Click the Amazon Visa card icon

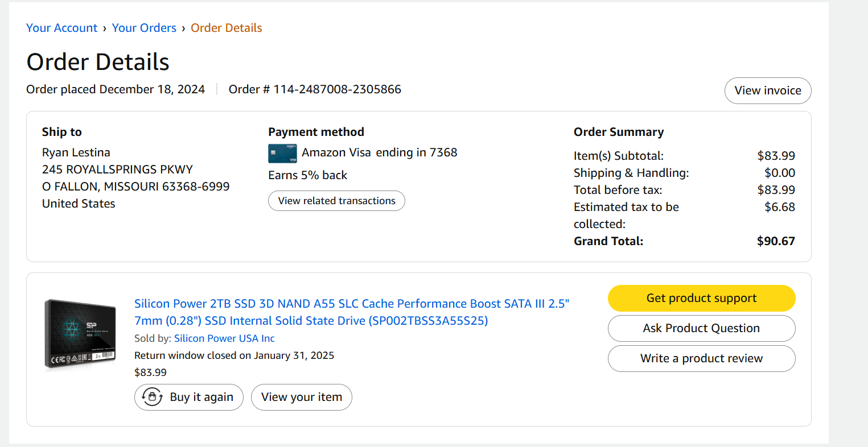(282, 153)
